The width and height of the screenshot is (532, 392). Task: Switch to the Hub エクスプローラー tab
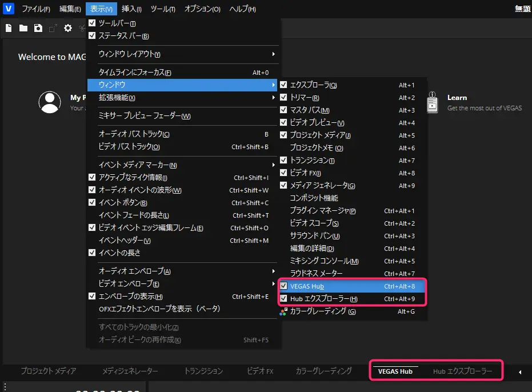[462, 371]
